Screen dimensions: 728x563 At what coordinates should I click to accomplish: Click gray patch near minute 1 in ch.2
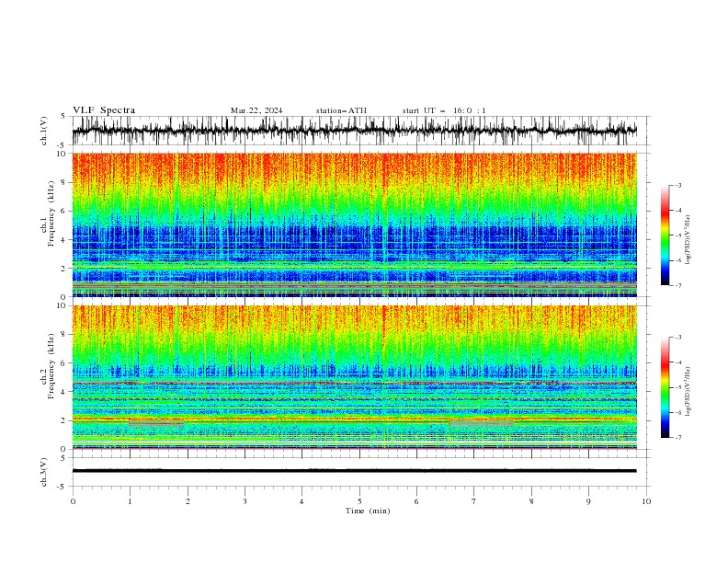pos(156,424)
